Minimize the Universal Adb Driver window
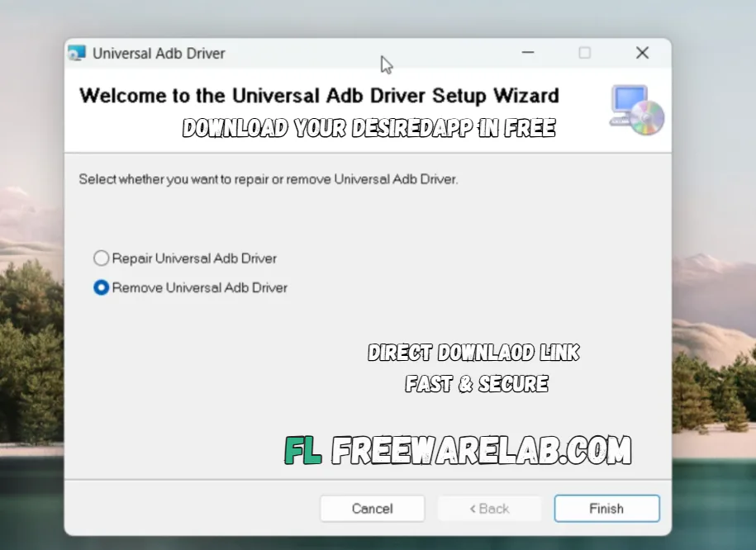The height and width of the screenshot is (550, 756). point(528,52)
